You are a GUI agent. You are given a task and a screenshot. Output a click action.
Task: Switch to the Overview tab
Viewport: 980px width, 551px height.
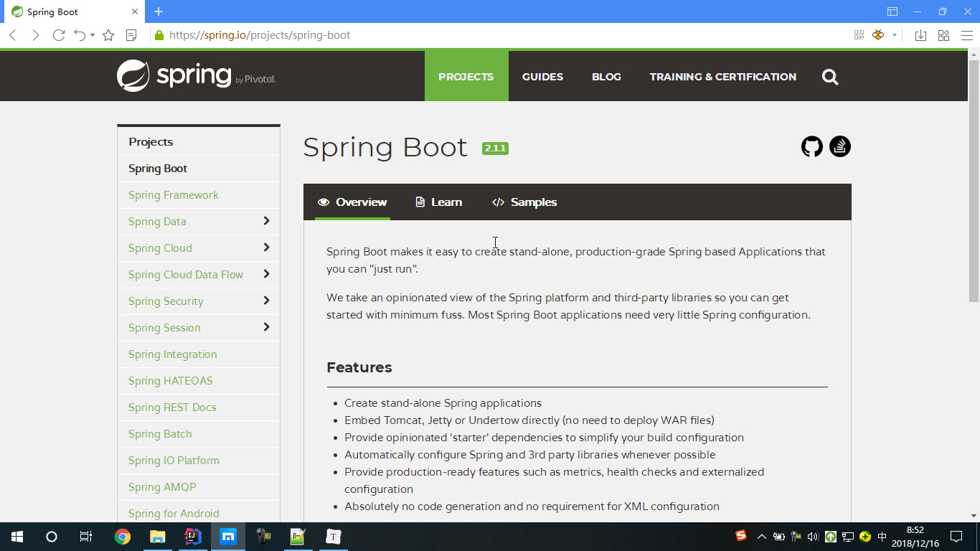point(352,202)
